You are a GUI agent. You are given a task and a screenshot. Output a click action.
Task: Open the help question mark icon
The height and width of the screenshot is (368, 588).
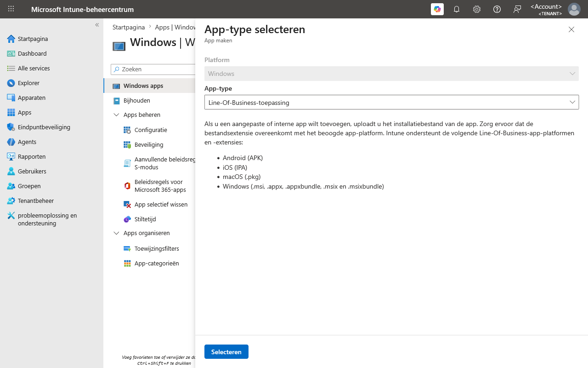point(497,9)
